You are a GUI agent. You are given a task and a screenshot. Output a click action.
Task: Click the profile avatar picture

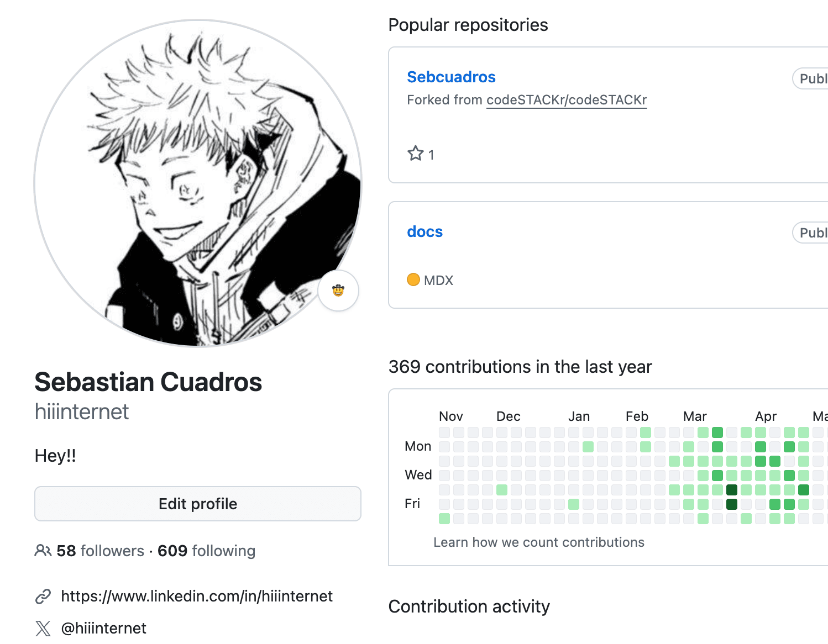(x=197, y=183)
